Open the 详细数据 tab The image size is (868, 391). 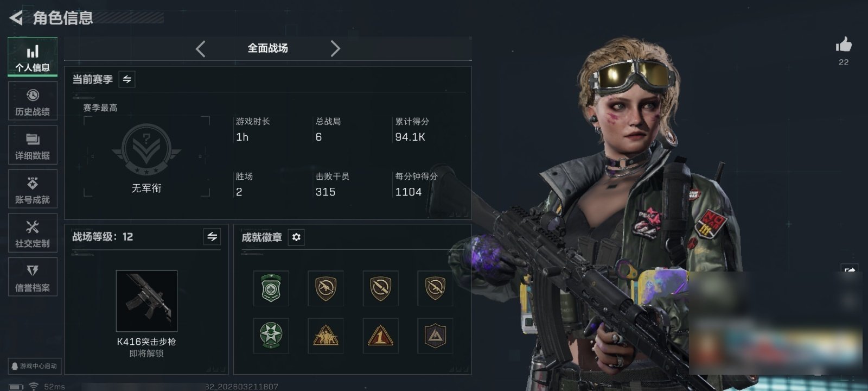pos(33,146)
